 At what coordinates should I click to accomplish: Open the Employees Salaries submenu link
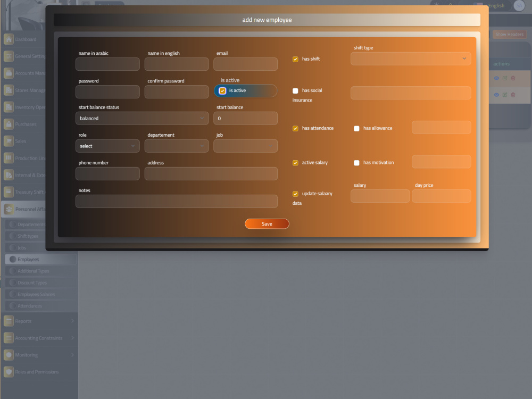41,294
